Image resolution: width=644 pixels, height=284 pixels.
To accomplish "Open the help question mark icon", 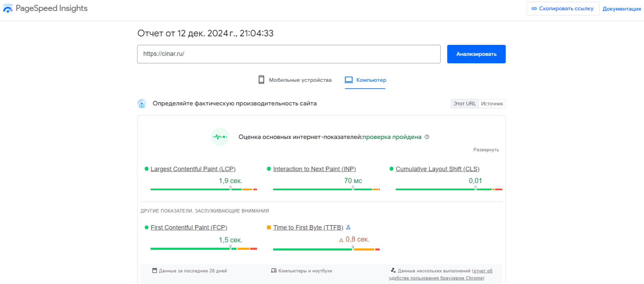I will tap(427, 137).
